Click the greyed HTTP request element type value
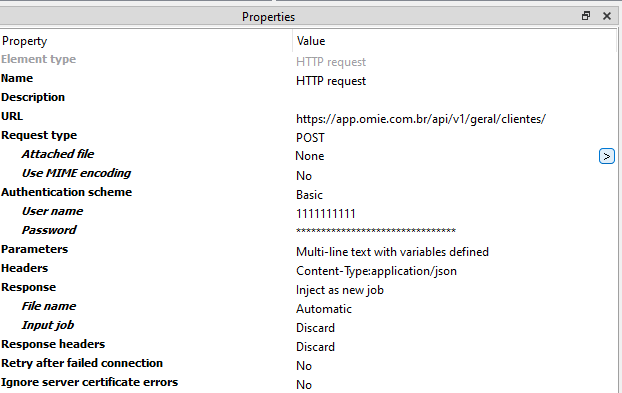 pos(331,62)
